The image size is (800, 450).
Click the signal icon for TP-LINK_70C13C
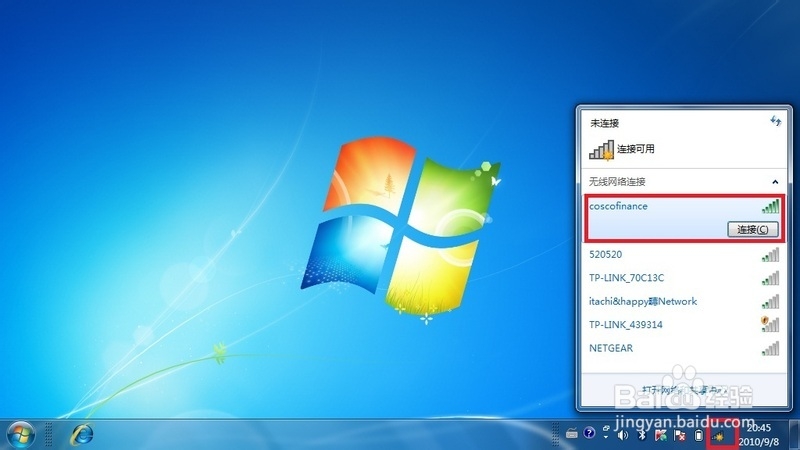coord(770,278)
